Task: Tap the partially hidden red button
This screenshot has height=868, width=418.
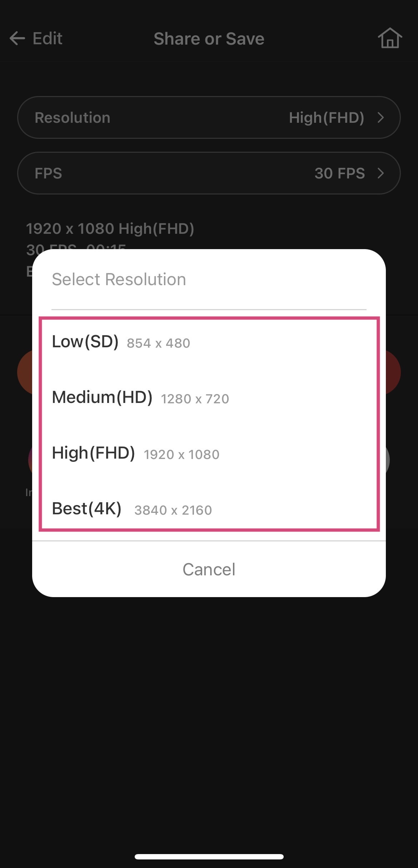Action: 393,372
